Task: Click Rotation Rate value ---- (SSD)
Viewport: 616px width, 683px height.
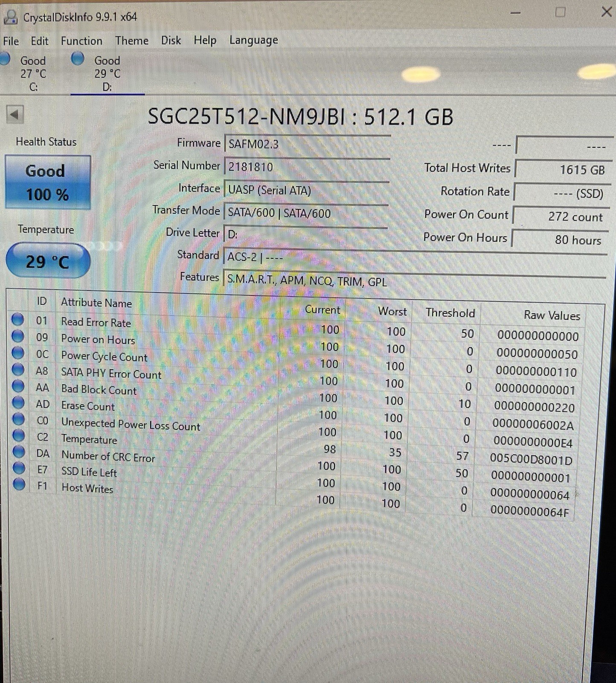Action: point(563,193)
